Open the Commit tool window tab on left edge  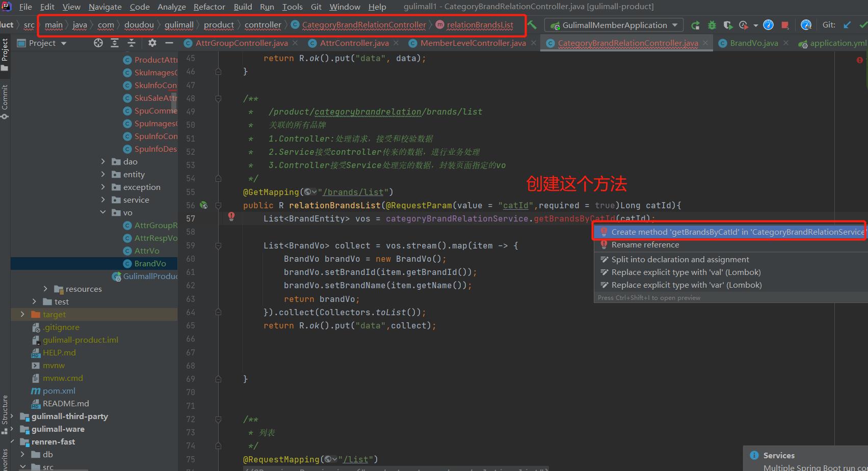tap(5, 101)
